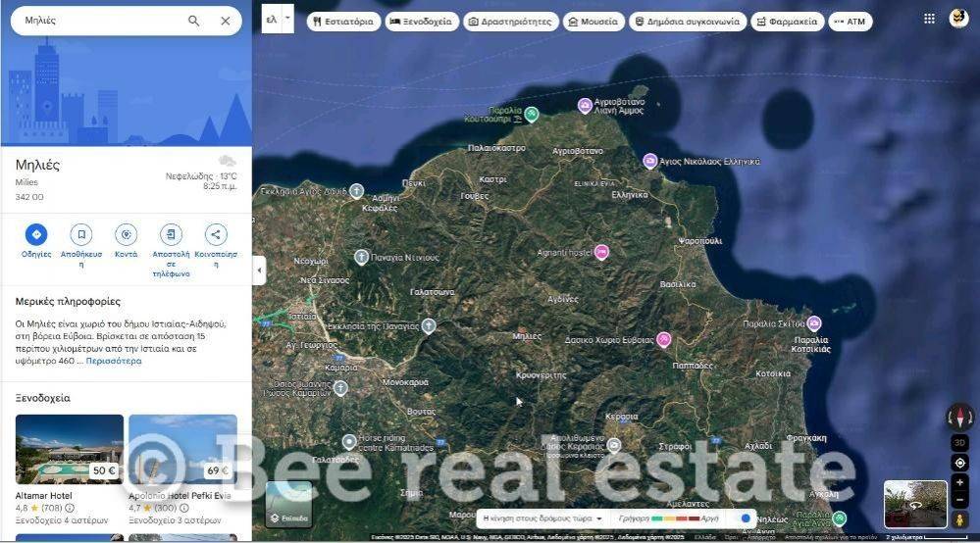Click the compass on the map
This screenshot has width=980, height=543.
pyautogui.click(x=959, y=417)
